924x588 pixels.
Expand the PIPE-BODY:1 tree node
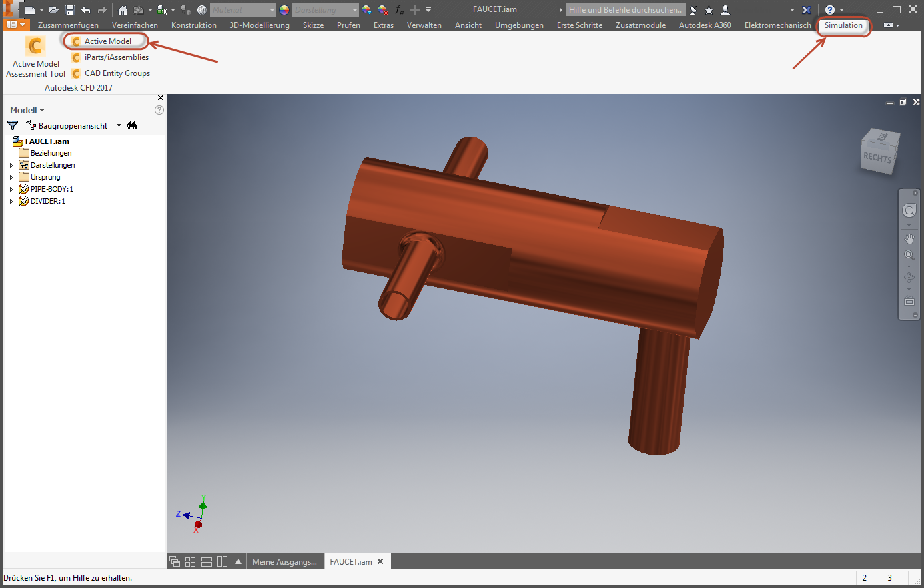[11, 189]
